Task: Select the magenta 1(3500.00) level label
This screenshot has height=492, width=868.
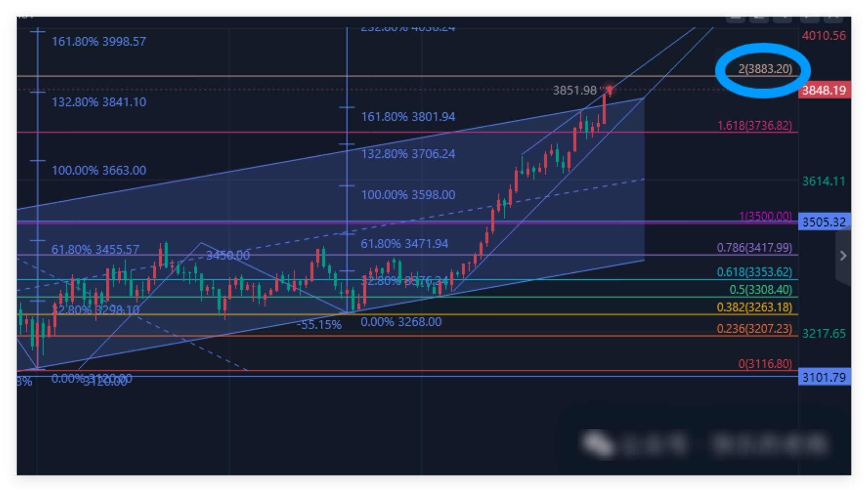Action: coord(765,216)
